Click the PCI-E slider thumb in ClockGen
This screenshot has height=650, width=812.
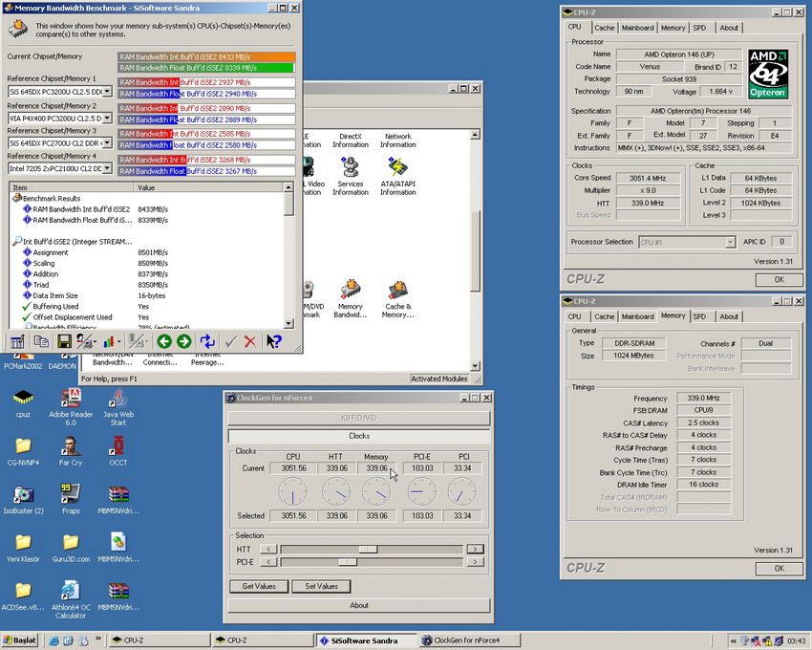pos(348,562)
